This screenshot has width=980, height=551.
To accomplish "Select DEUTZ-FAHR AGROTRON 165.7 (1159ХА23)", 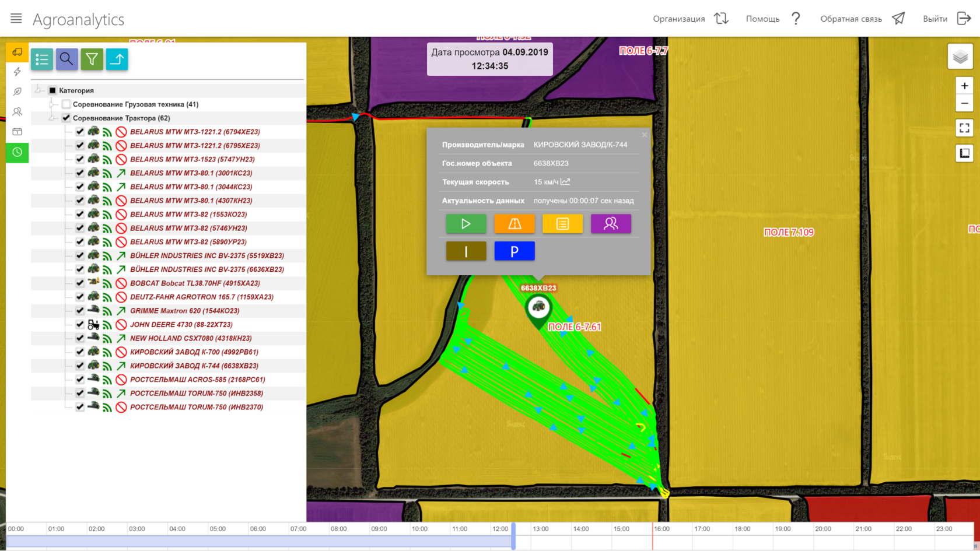I will 202,297.
